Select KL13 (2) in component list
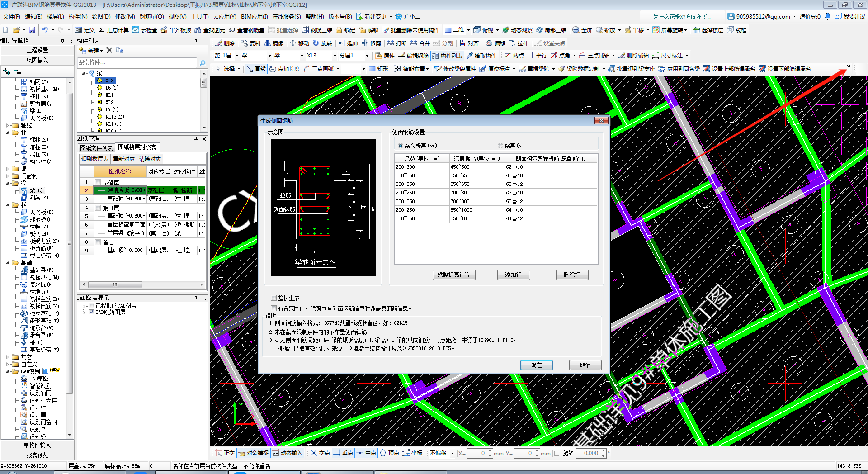This screenshot has height=474, width=868. click(114, 117)
